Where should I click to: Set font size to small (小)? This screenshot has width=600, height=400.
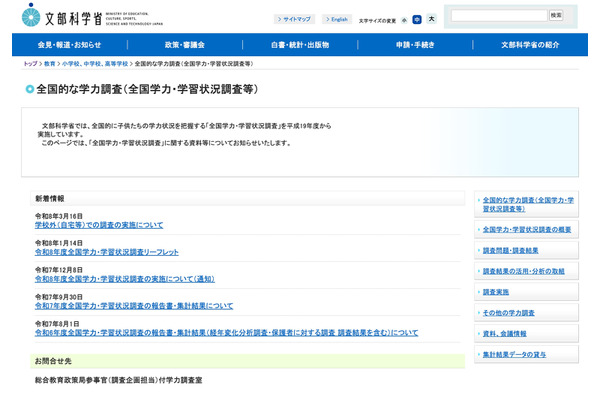click(x=404, y=20)
